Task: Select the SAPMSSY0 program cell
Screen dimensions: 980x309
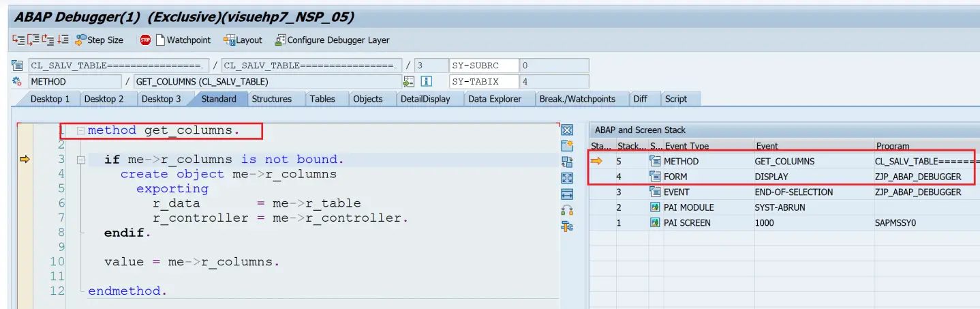Action: (927, 223)
